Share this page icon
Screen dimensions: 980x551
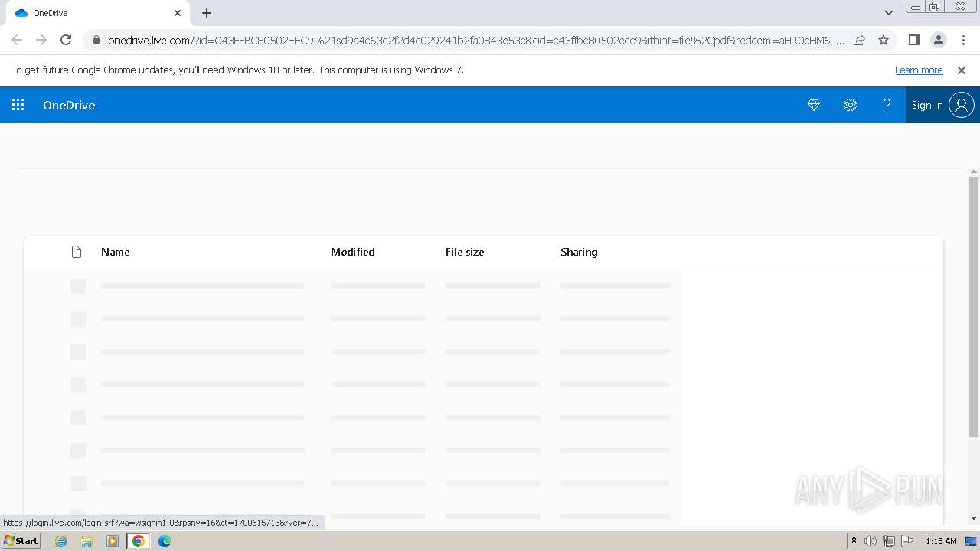859,40
